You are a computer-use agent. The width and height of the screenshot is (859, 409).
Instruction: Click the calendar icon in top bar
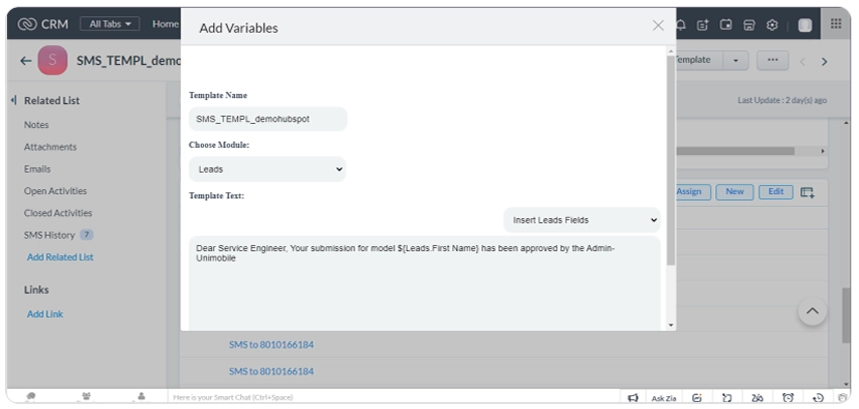[726, 25]
